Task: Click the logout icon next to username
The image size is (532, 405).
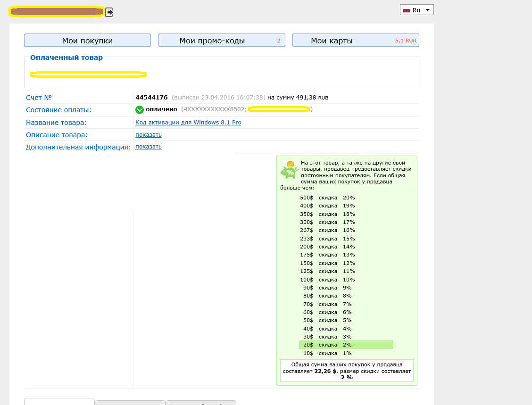Action: click(x=109, y=12)
